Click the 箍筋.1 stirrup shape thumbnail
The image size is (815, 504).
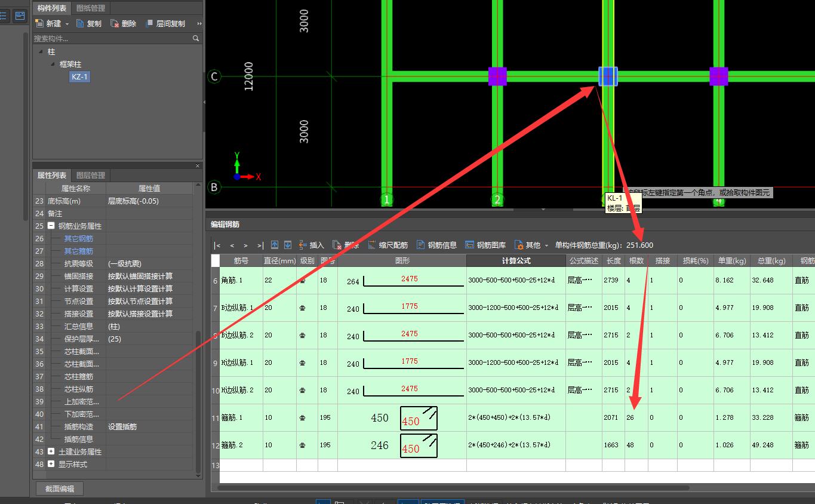tap(419, 418)
